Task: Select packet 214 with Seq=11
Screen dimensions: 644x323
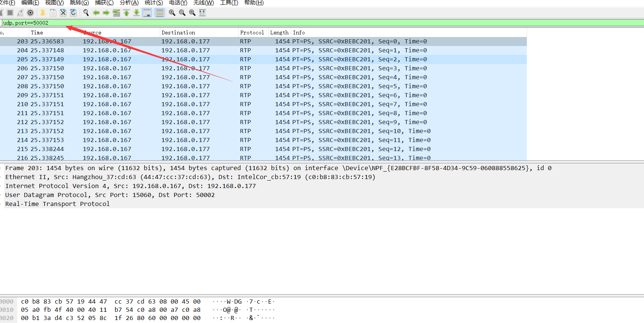Action: [x=263, y=140]
